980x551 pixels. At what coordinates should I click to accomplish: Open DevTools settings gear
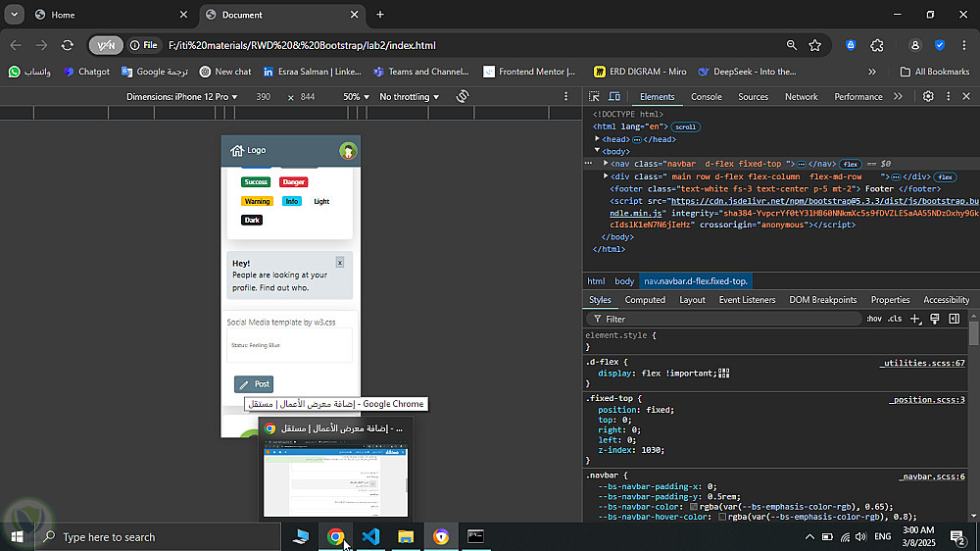click(x=928, y=96)
